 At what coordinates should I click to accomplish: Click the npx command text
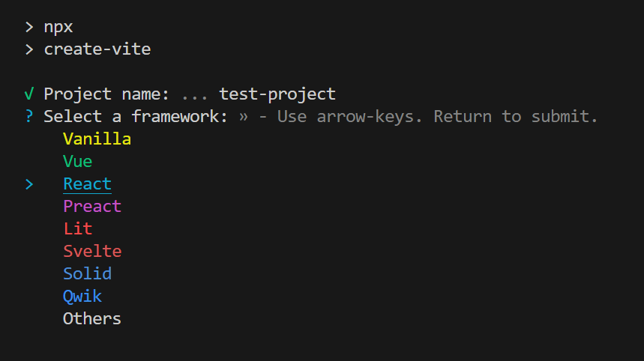click(58, 27)
